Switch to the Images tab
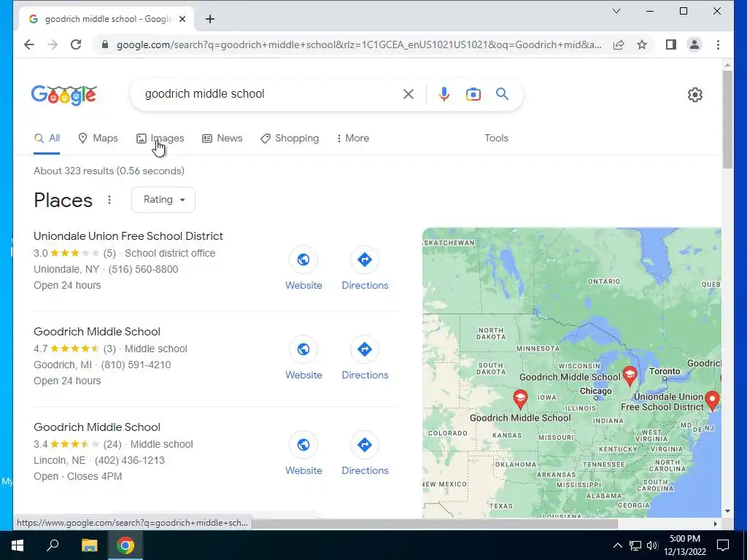 point(160,138)
